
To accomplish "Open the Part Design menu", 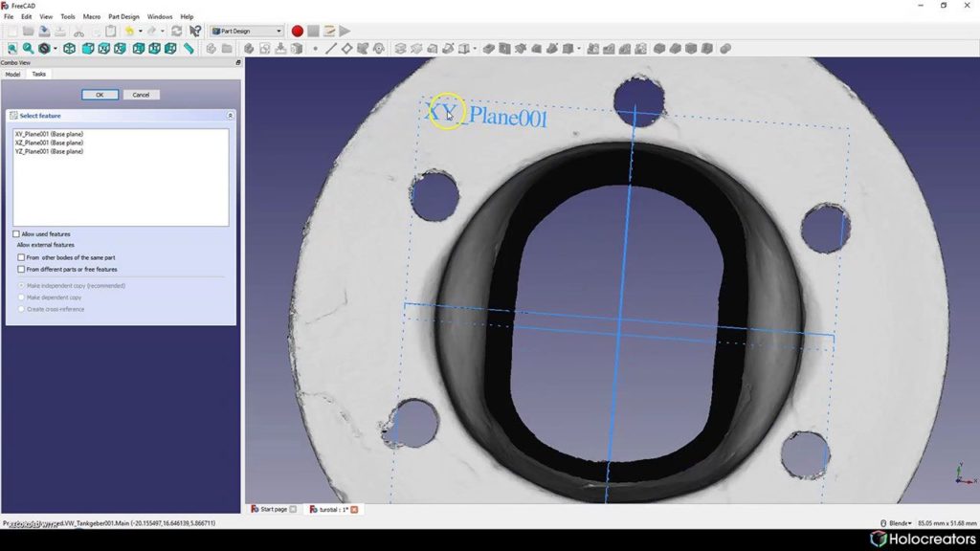I will point(123,17).
